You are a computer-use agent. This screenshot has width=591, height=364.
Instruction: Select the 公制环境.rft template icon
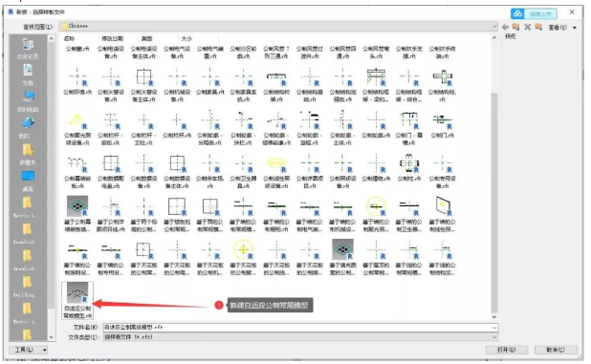[x=77, y=77]
